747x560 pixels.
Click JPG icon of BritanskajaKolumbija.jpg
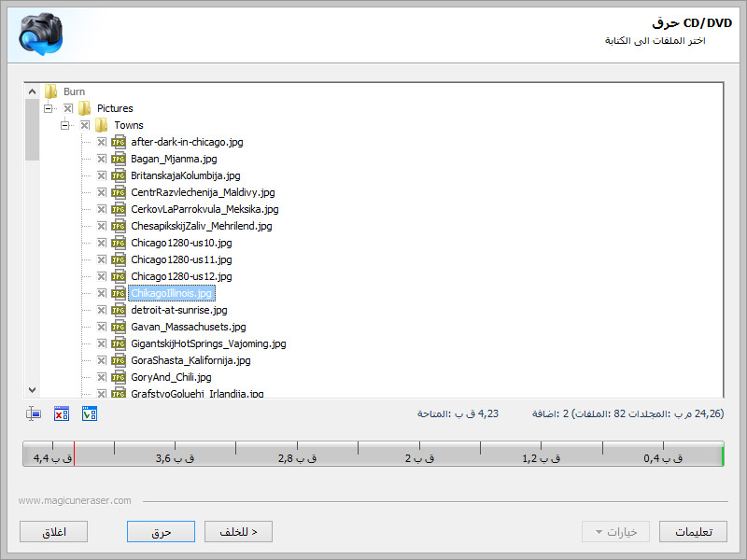pos(119,175)
